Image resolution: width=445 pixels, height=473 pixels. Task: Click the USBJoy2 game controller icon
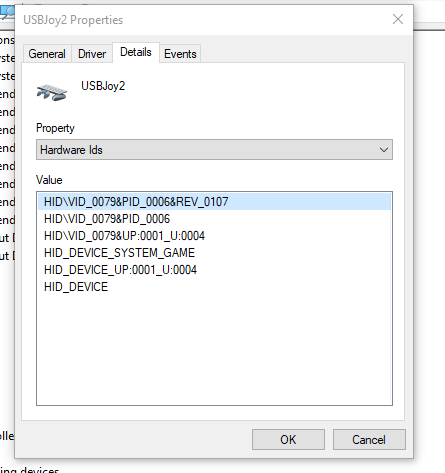tap(52, 92)
